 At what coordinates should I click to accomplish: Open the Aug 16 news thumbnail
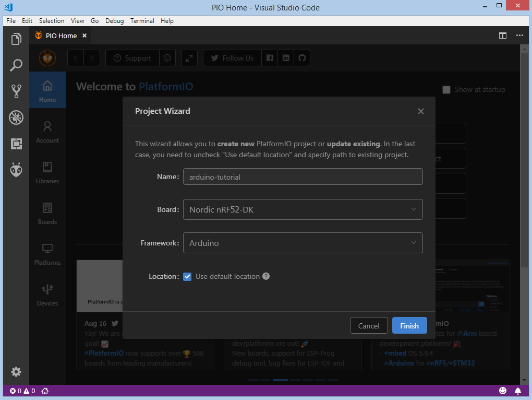100,286
